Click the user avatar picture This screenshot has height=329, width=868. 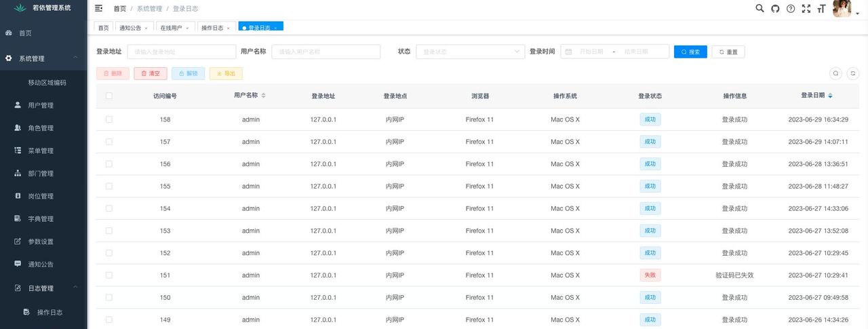[x=842, y=8]
